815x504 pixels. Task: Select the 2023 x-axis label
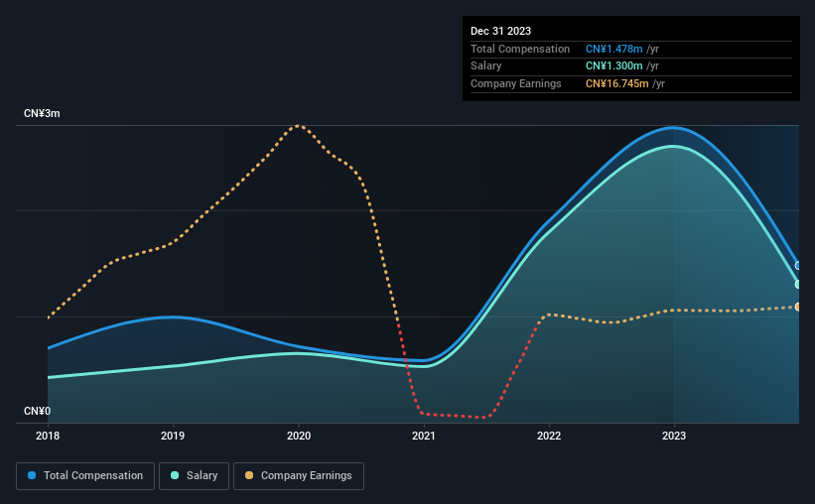(x=674, y=436)
